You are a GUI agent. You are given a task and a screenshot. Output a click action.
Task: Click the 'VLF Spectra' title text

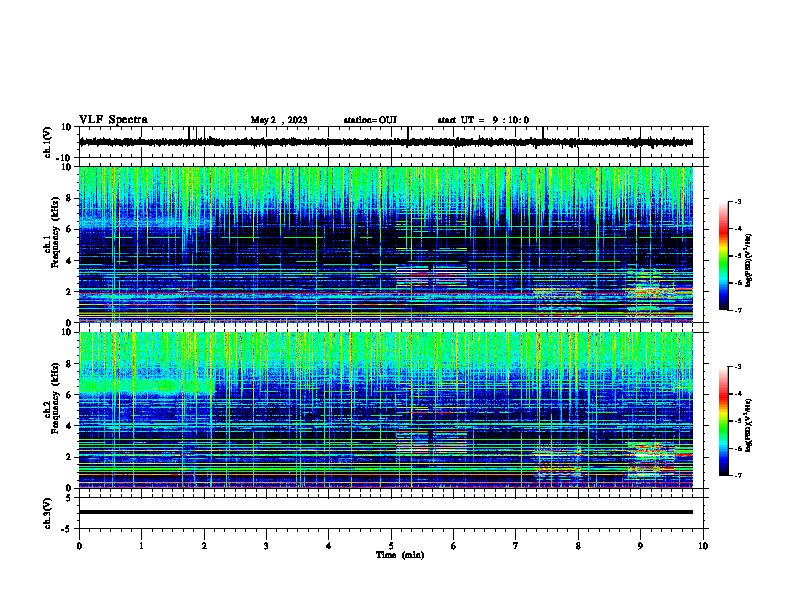113,120
